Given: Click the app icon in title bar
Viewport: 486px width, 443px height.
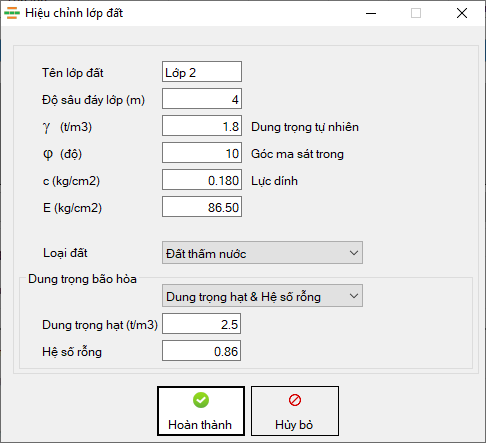Looking at the screenshot, I should [12, 13].
